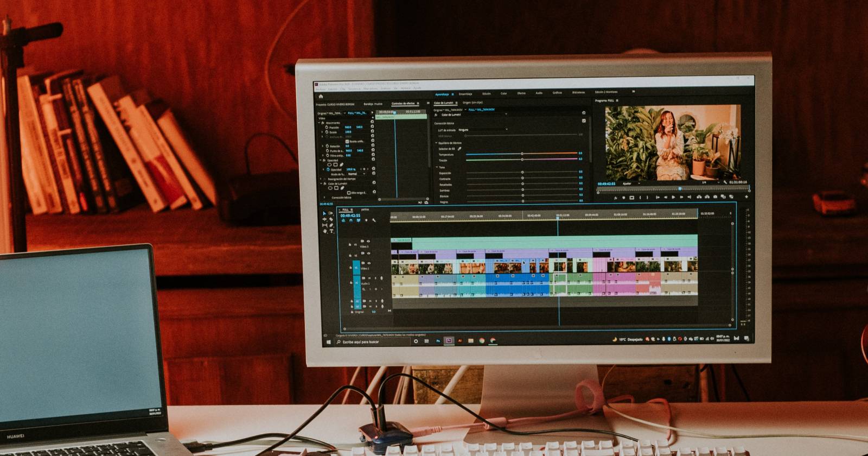Image resolution: width=868 pixels, height=456 pixels.
Task: Click the timeline timecode 00:49:42:55
Action: click(350, 216)
